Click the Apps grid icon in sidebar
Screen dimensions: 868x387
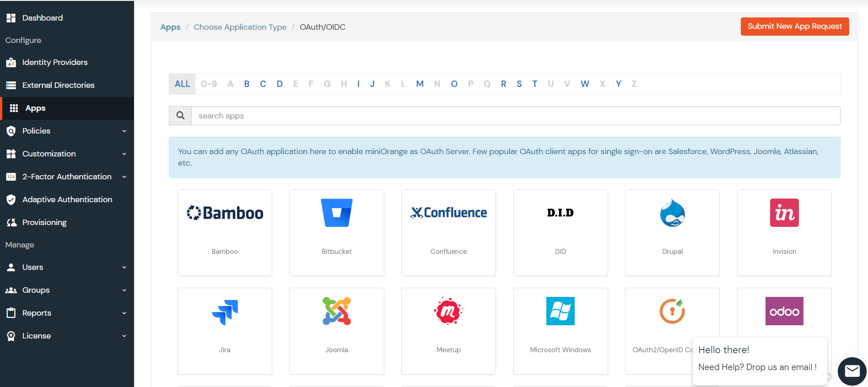coord(14,108)
